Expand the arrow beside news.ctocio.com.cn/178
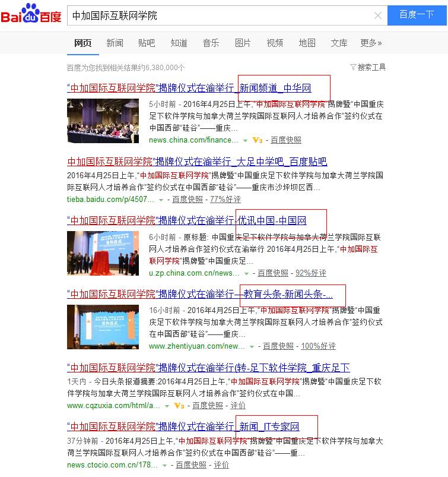Screen dimensions: 448x477 tap(164, 466)
